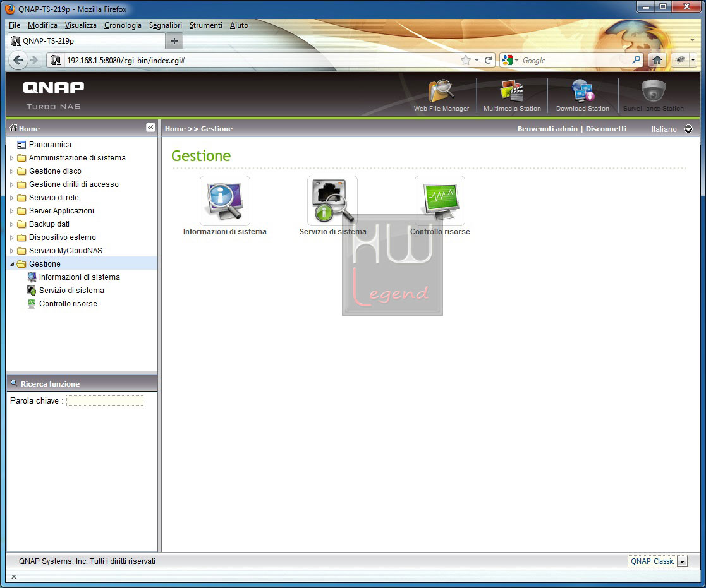This screenshot has width=706, height=588.
Task: Collapse the left sidebar panel
Action: coord(150,128)
